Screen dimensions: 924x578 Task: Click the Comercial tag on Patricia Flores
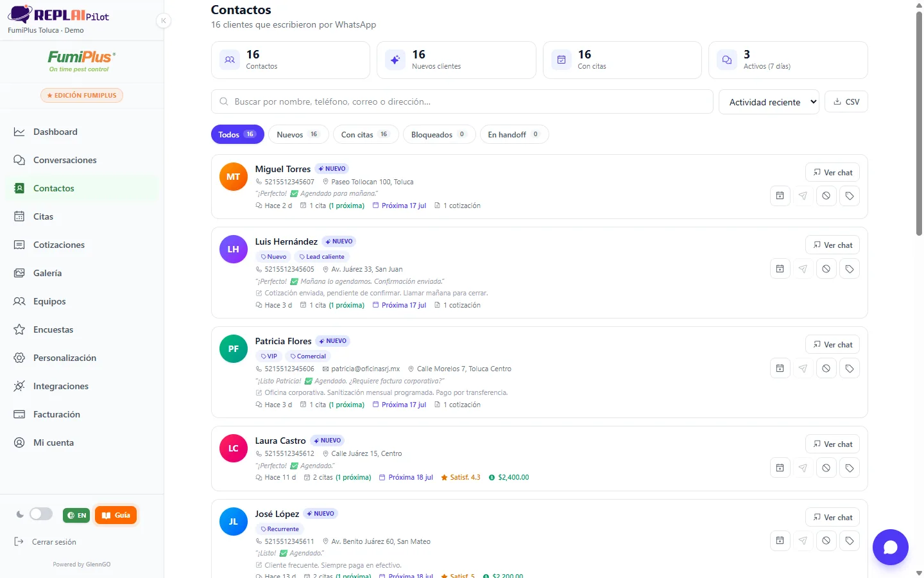308,356
